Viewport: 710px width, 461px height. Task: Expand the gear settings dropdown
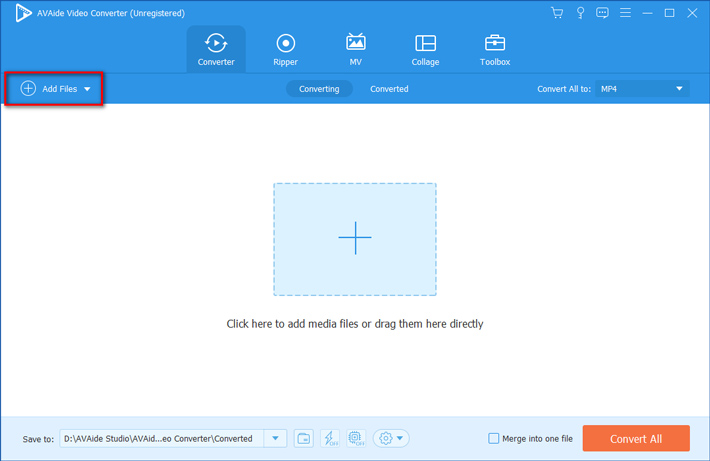pyautogui.click(x=391, y=438)
